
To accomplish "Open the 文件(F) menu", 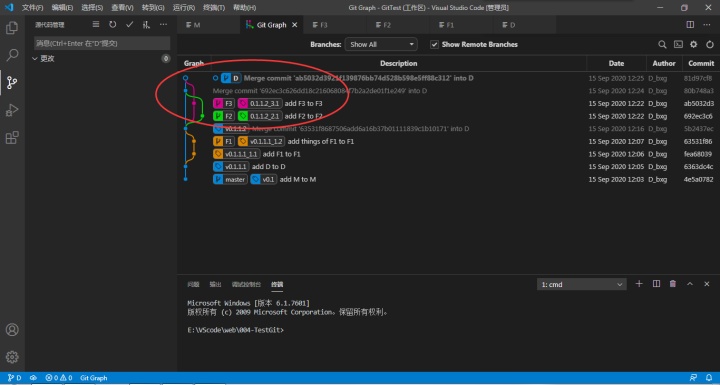I will pyautogui.click(x=33, y=8).
